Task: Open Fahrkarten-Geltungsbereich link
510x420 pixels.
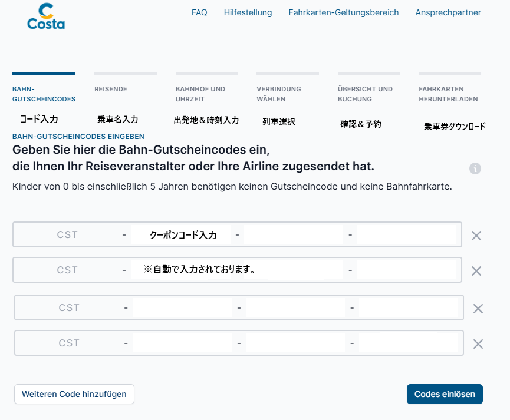Action: point(344,12)
